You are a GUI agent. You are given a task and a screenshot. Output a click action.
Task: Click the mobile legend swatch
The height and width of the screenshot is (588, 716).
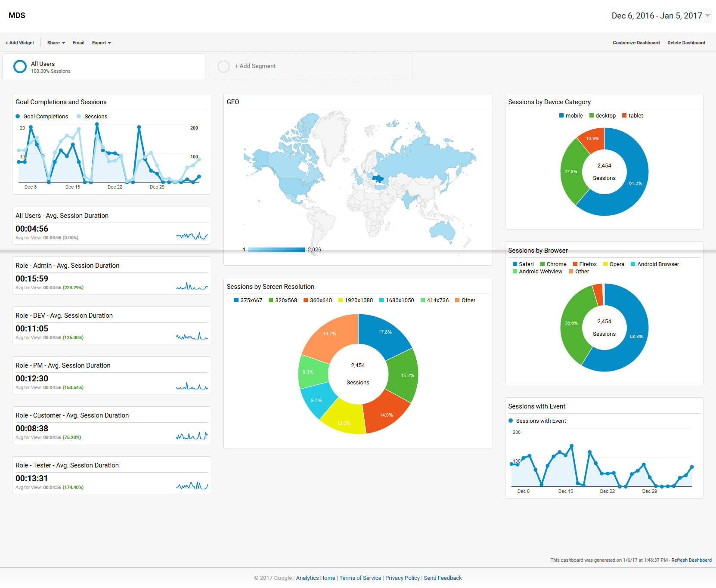(x=561, y=115)
